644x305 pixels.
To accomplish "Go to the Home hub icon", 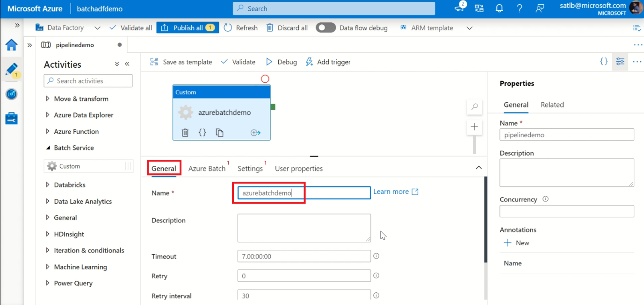I will [x=12, y=45].
